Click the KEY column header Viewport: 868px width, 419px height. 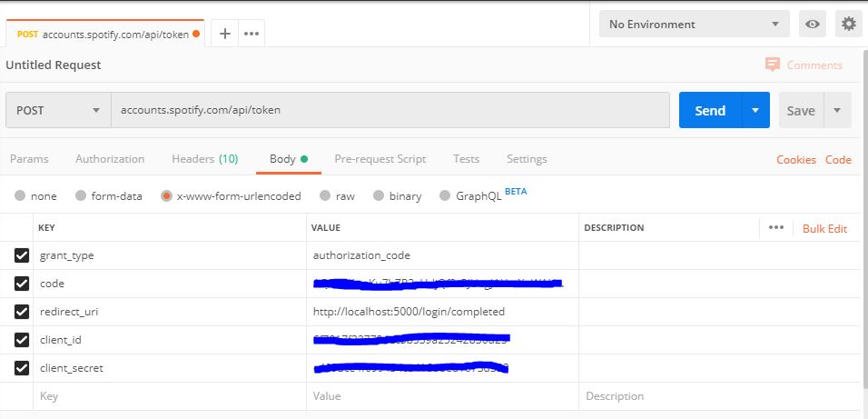(46, 228)
